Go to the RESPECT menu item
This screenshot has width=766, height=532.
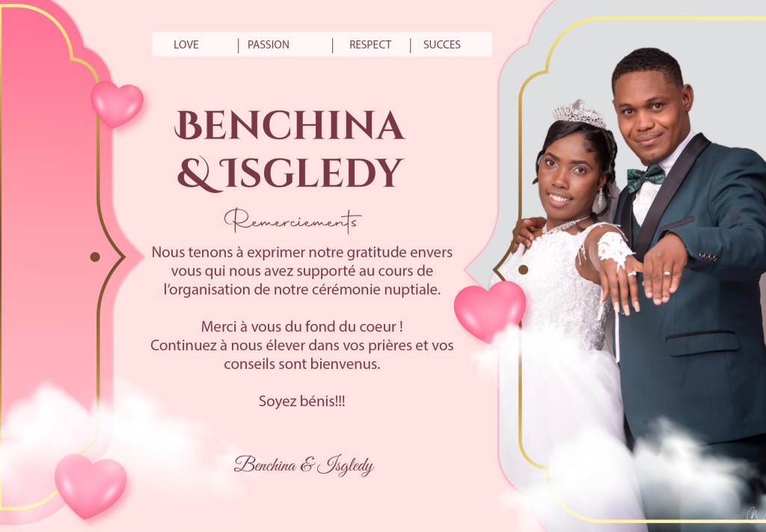click(x=370, y=44)
